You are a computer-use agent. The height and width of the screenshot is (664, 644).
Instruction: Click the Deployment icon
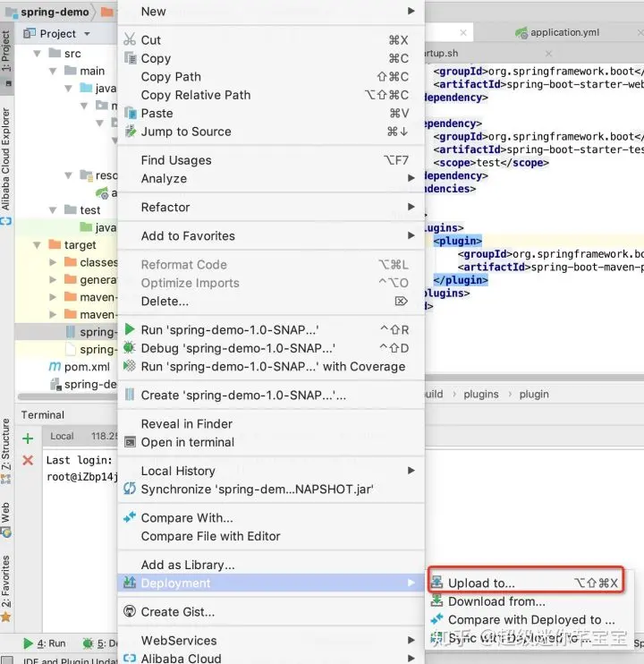130,583
